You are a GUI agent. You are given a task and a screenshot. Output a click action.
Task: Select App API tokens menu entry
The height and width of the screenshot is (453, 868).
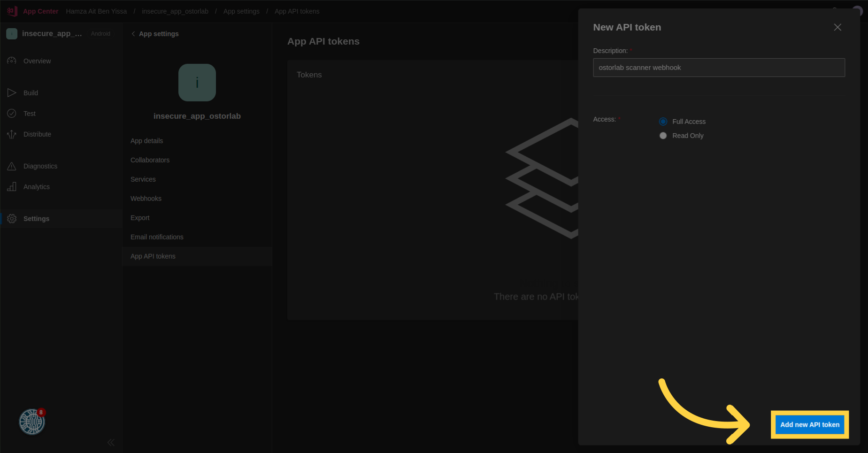tap(153, 256)
